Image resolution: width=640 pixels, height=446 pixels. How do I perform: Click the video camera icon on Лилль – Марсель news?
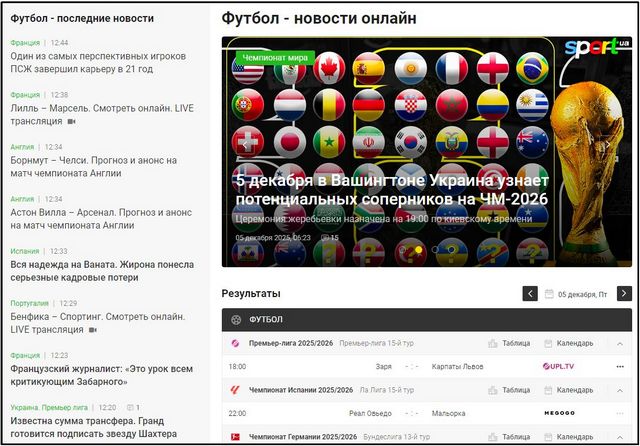71,122
